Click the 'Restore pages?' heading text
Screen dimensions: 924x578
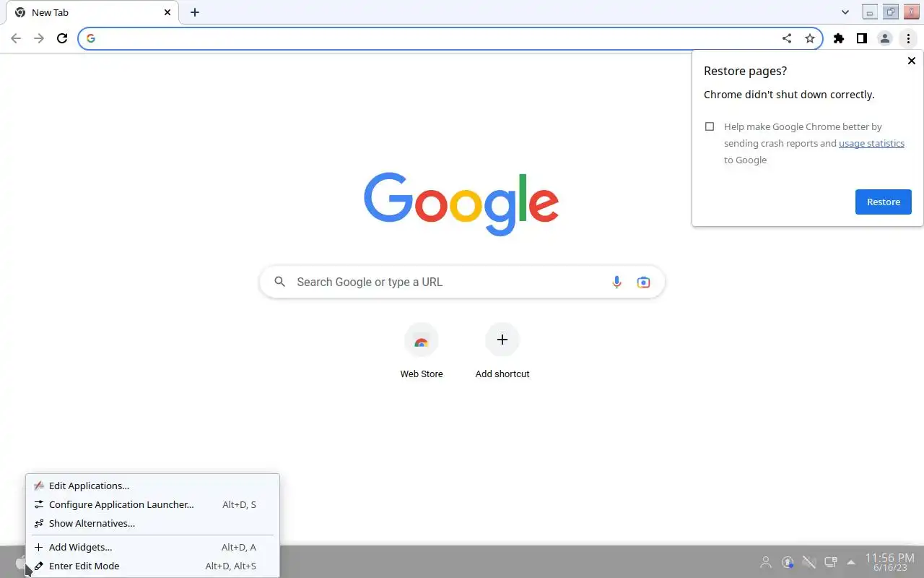745,71
